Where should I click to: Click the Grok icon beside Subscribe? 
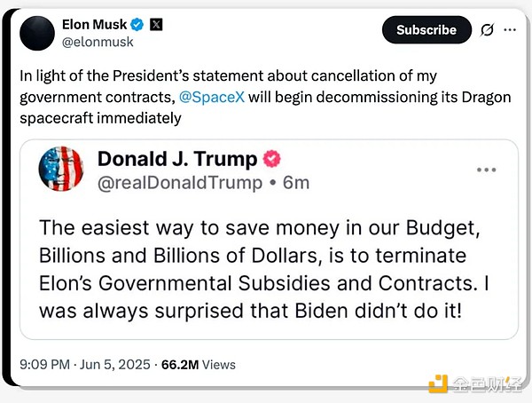486,30
